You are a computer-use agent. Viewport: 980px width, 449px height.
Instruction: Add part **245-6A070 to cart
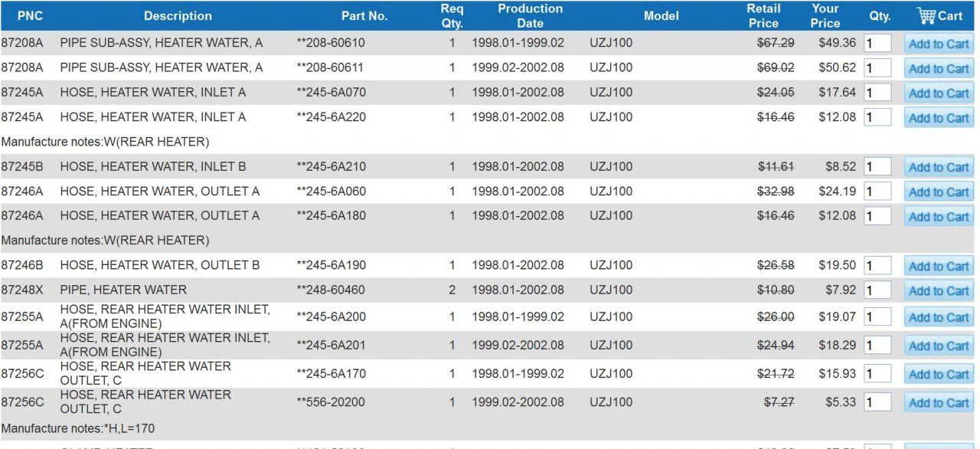coord(939,93)
